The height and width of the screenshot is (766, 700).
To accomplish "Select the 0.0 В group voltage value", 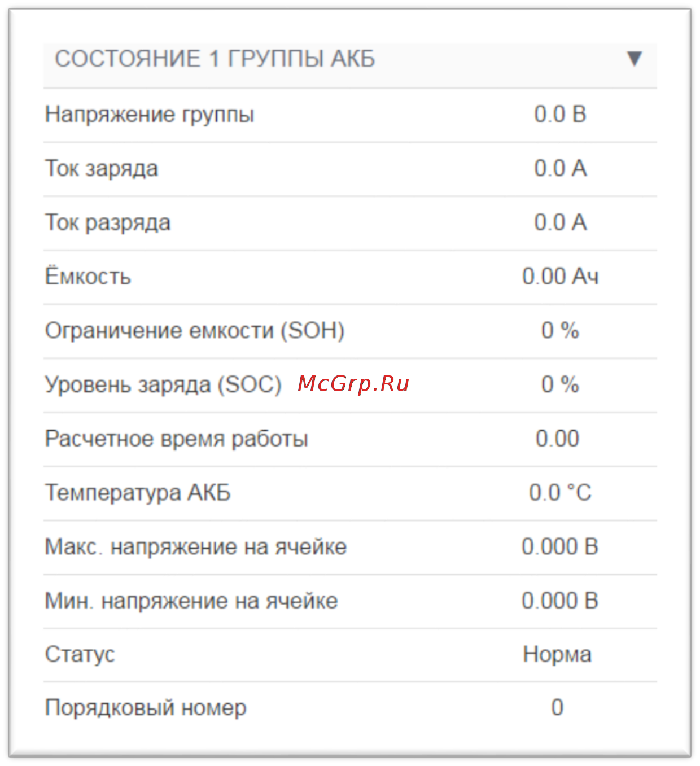I will click(560, 115).
